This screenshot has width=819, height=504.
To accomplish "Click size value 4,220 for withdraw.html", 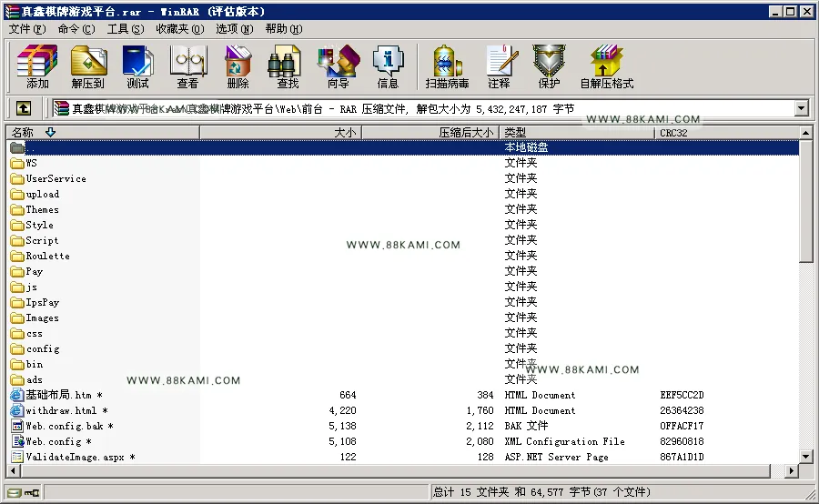I will 343,410.
